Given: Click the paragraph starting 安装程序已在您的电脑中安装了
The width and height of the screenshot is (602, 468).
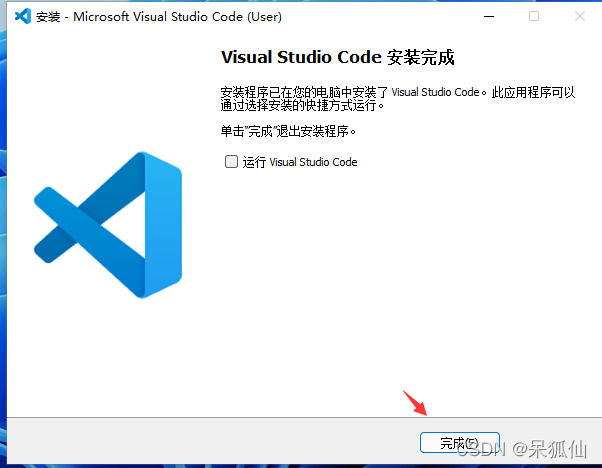Looking at the screenshot, I should [398, 98].
